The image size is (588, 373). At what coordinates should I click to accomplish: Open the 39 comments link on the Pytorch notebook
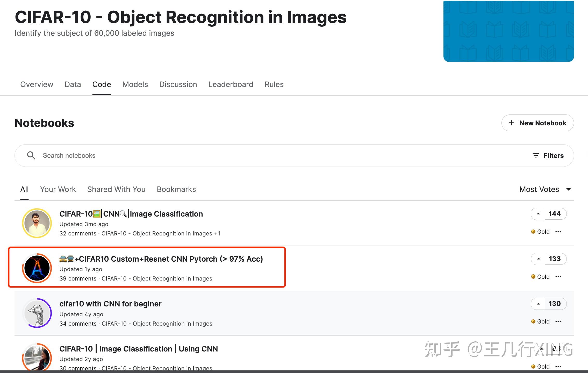(78, 278)
